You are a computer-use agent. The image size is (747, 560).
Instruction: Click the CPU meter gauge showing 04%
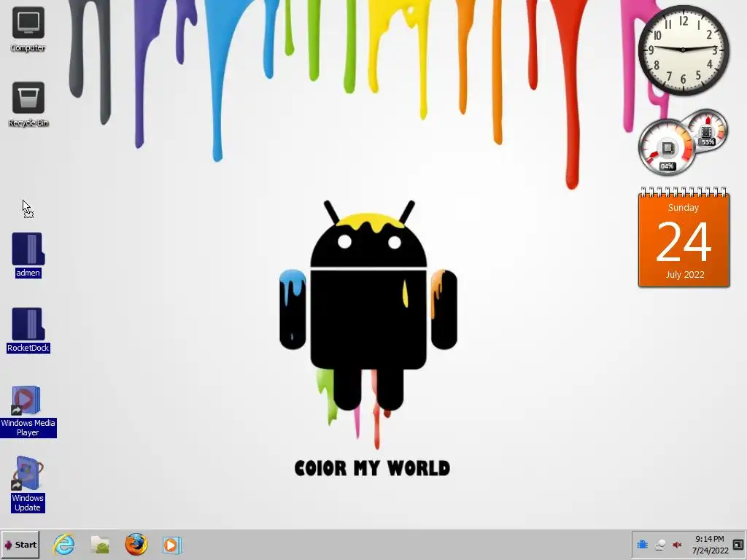(x=667, y=147)
